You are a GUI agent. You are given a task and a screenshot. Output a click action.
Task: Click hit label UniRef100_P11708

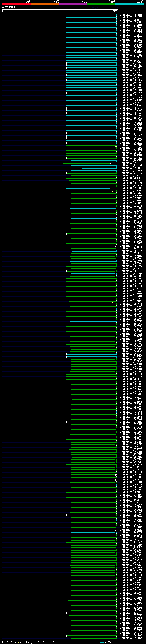click(x=131, y=291)
